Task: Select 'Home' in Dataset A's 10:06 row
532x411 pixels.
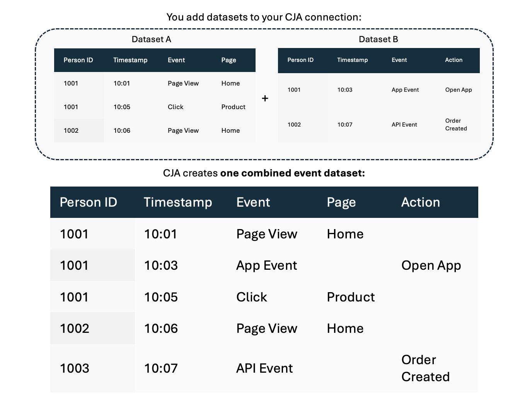Action: point(230,130)
